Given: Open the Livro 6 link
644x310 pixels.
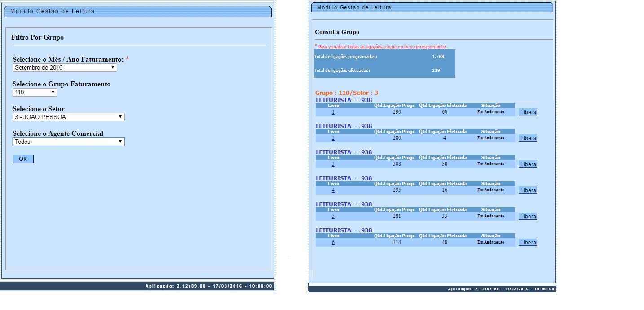Looking at the screenshot, I should click(333, 242).
